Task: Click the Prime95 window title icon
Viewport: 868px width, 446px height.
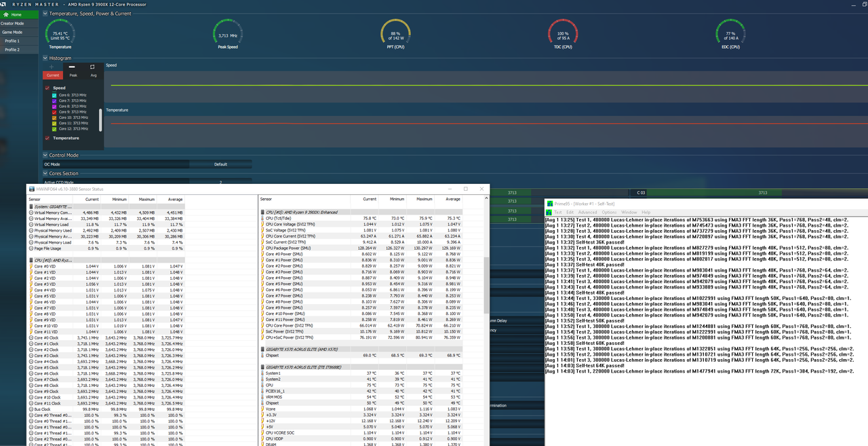Action: coord(550,204)
